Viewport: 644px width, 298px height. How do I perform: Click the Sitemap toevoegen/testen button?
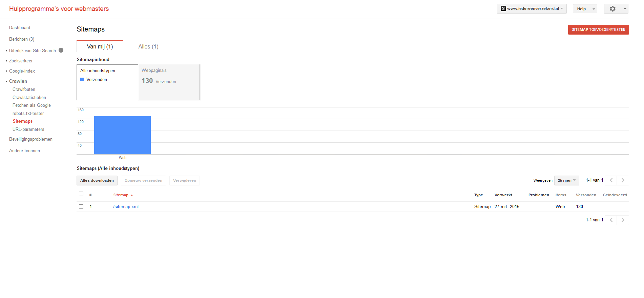[x=598, y=29]
